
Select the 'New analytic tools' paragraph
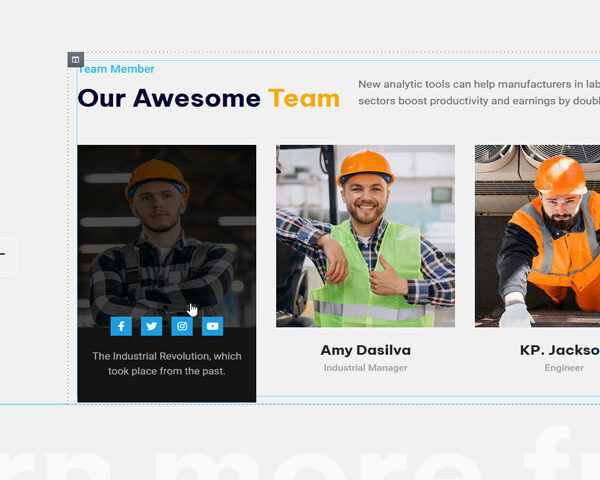pos(478,92)
